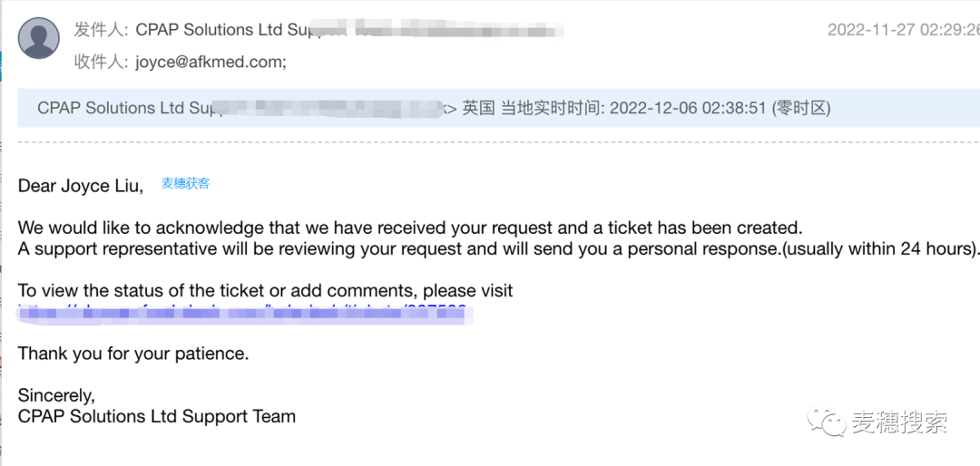Screen dimensions: 980x466
Task: Click the 收件人 label
Action: point(102,63)
